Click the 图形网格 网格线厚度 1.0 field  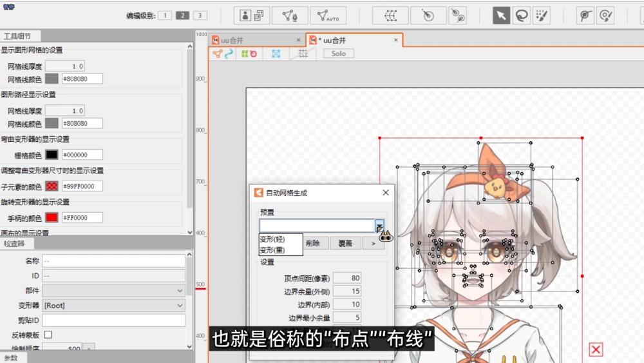click(65, 66)
